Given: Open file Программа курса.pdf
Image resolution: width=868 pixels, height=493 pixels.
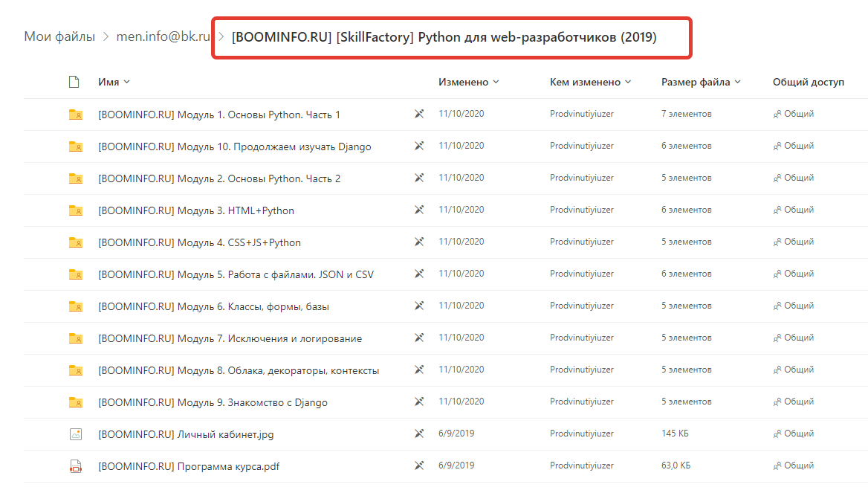Looking at the screenshot, I should [189, 466].
